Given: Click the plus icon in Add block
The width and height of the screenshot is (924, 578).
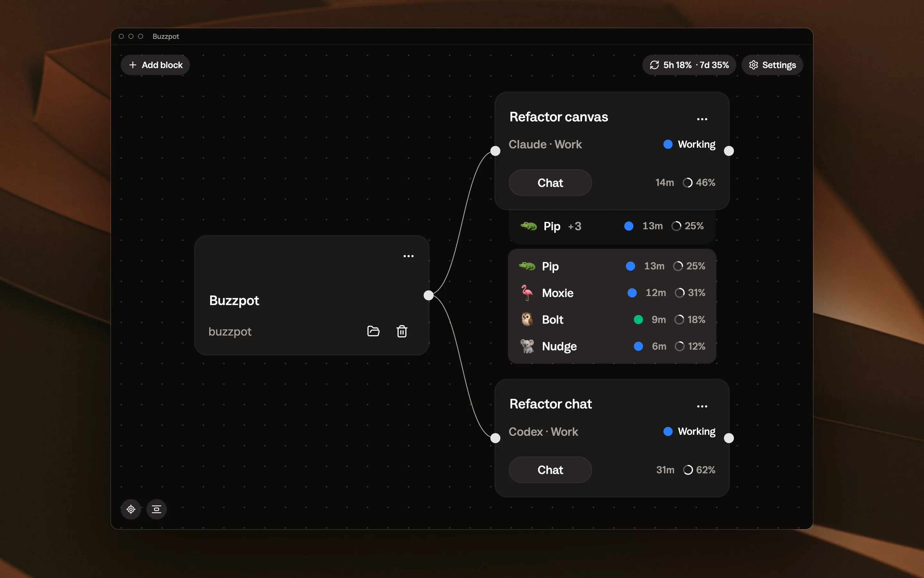Looking at the screenshot, I should click(x=133, y=65).
